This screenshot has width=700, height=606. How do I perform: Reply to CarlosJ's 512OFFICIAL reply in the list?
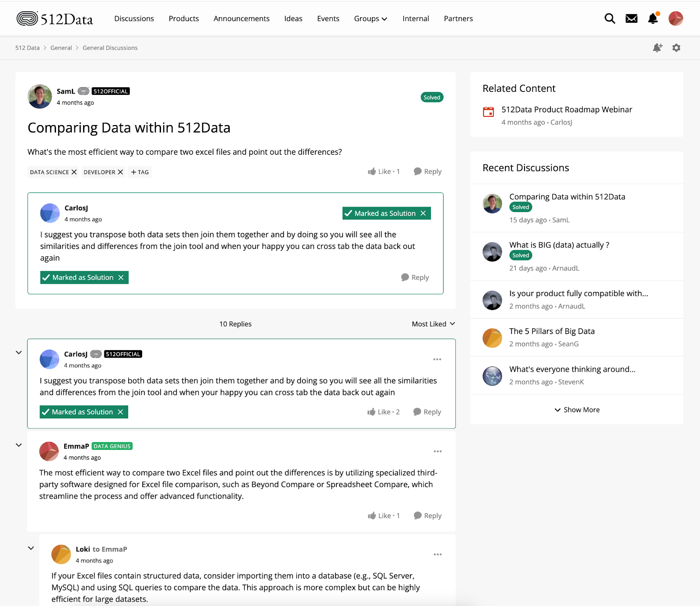pyautogui.click(x=427, y=412)
